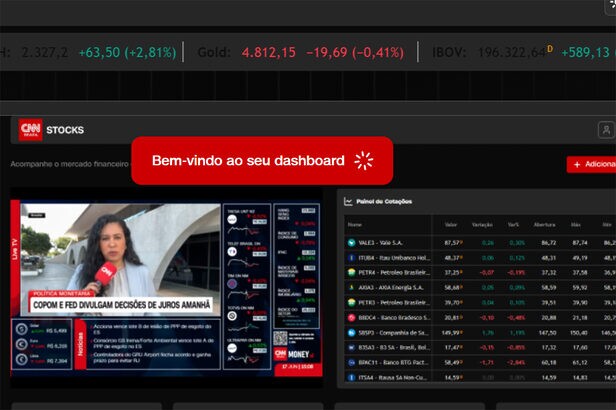Click the SBSP3 opening value 147,50

pyautogui.click(x=547, y=333)
